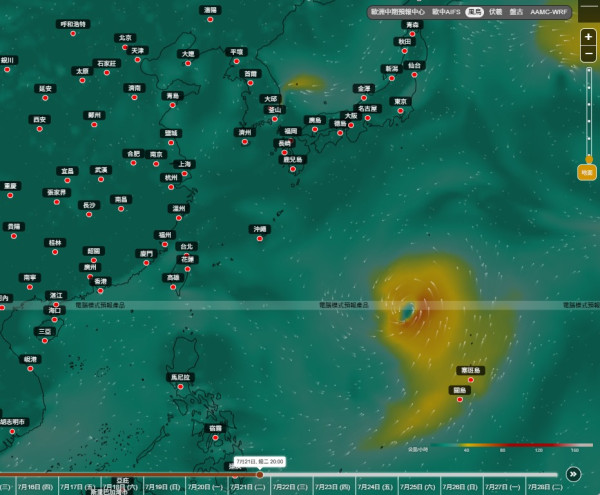Screen dimensions: 600x495
Task: Jump to 7月16日 (四) on timeline
Action: (x=36, y=487)
